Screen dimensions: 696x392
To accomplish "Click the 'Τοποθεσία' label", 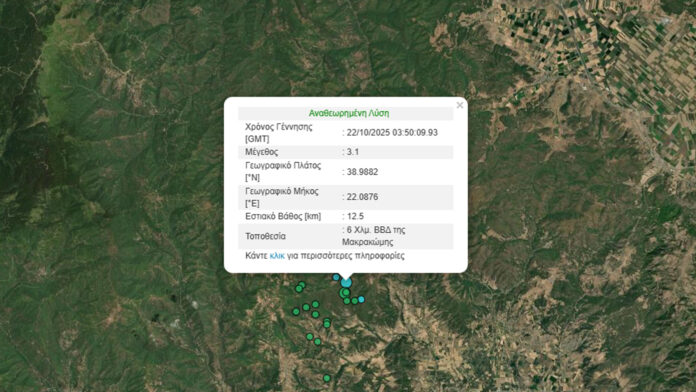I will (x=265, y=236).
